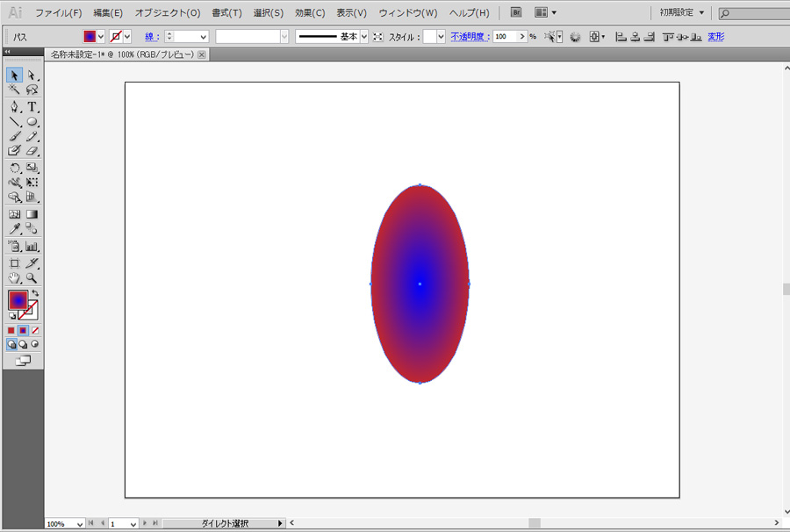The width and height of the screenshot is (790, 532).
Task: Open the arrange documents dropdown
Action: [x=545, y=12]
